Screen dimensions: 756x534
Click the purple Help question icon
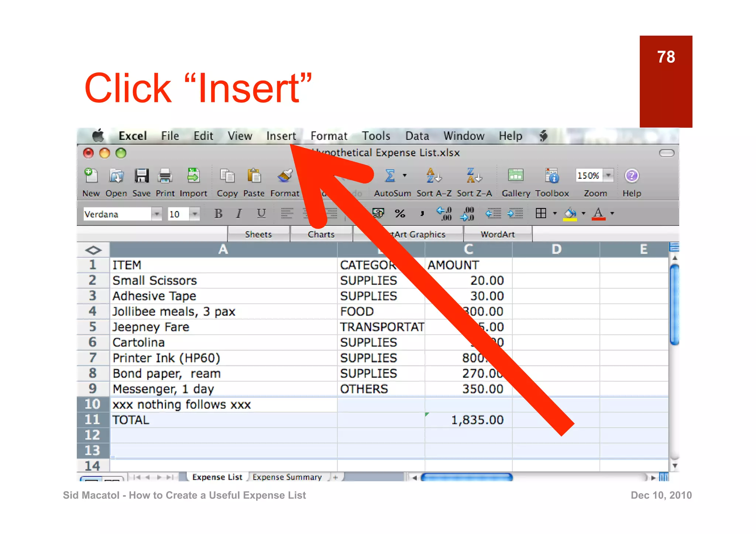(x=632, y=176)
